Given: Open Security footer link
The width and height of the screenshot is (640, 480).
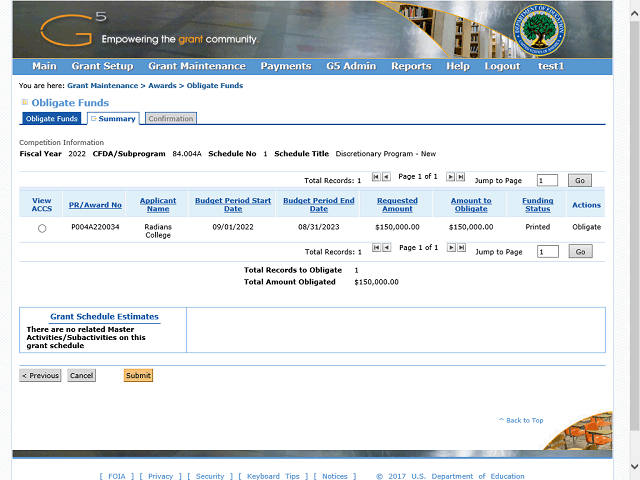Looking at the screenshot, I should [x=210, y=476].
